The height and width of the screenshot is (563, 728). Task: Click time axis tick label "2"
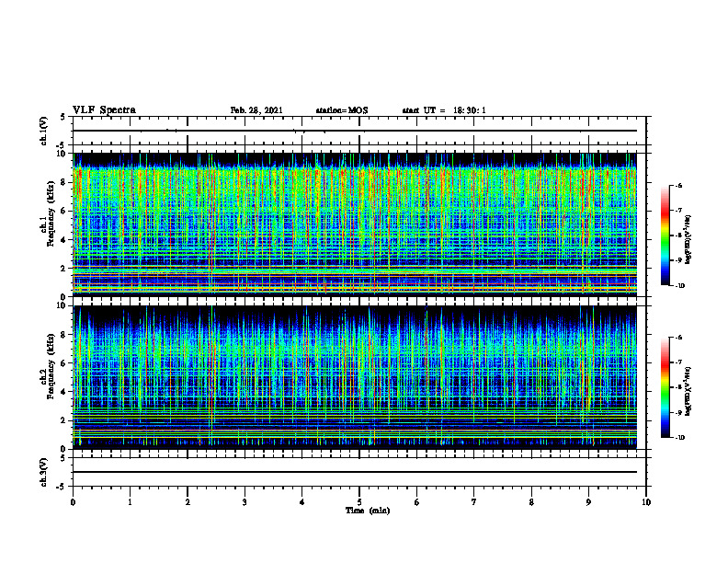188,502
